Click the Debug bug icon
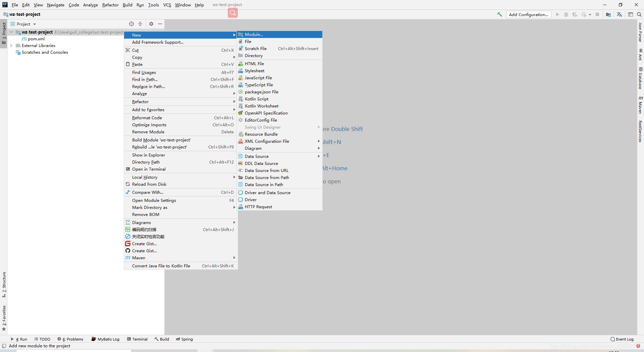Screen dimensions: 644x352 click(566, 14)
